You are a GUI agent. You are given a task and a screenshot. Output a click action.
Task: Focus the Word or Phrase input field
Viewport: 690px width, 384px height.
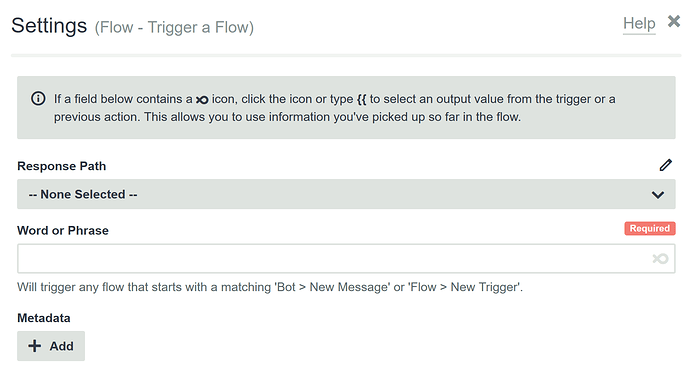coord(346,259)
